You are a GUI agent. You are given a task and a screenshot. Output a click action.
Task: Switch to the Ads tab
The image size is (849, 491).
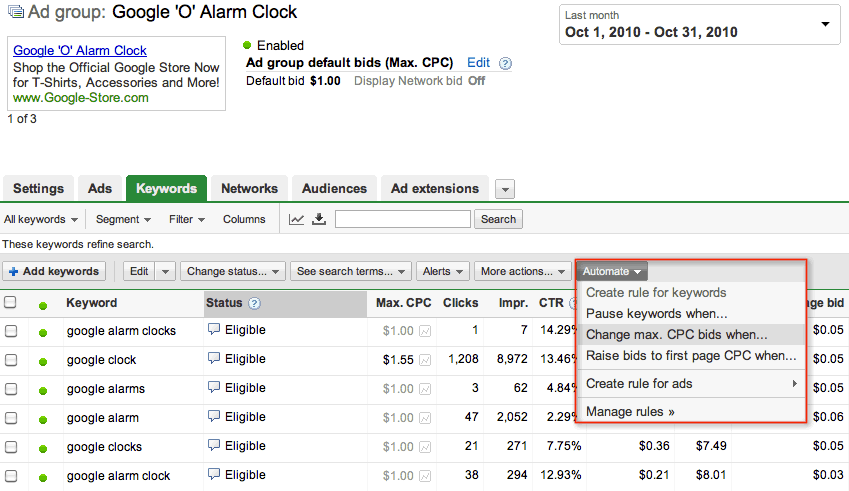coord(100,188)
